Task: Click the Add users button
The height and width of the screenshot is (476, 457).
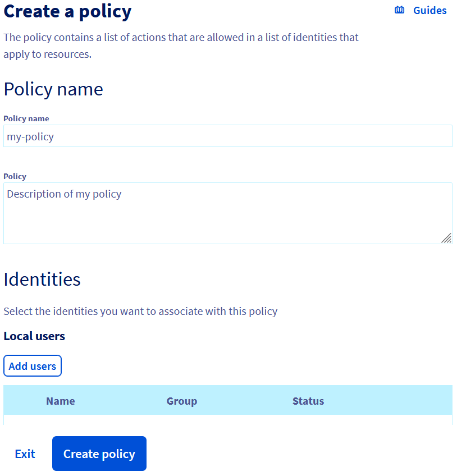Action: 32,365
